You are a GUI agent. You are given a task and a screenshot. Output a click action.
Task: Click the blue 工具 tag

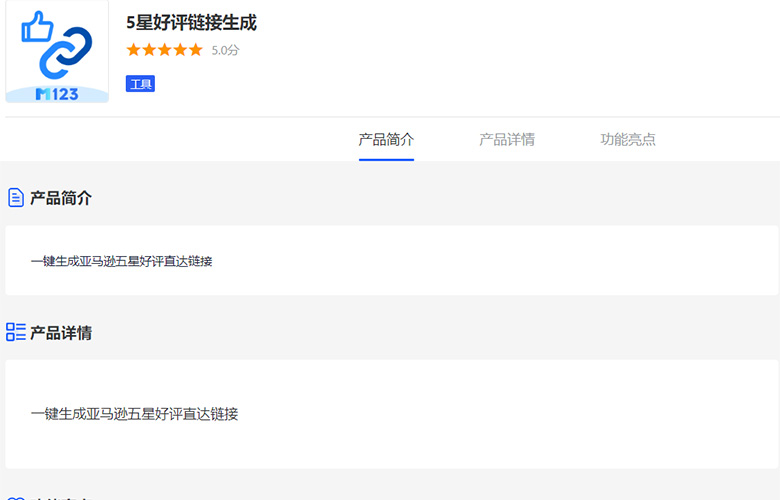(140, 84)
